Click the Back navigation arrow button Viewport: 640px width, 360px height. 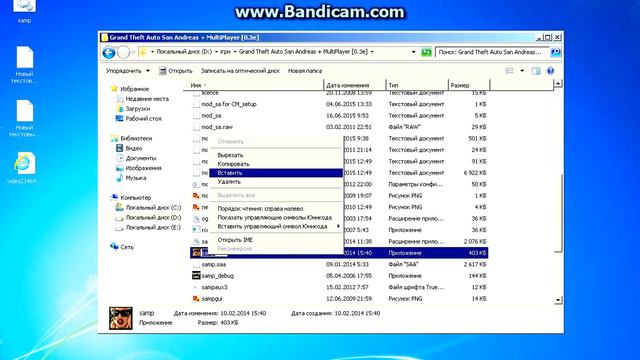(x=109, y=52)
